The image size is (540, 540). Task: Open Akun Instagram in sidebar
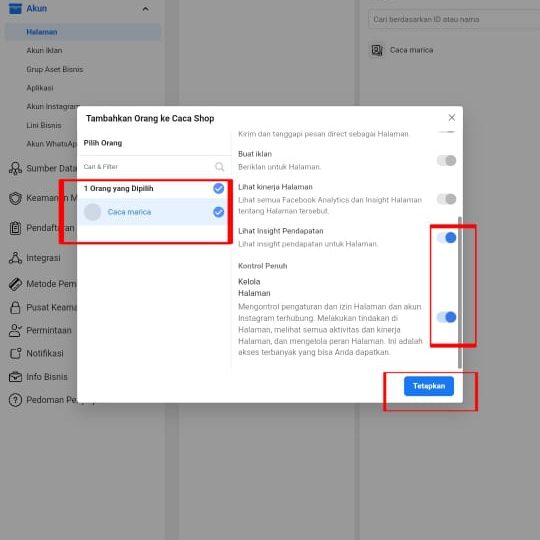pos(53,106)
